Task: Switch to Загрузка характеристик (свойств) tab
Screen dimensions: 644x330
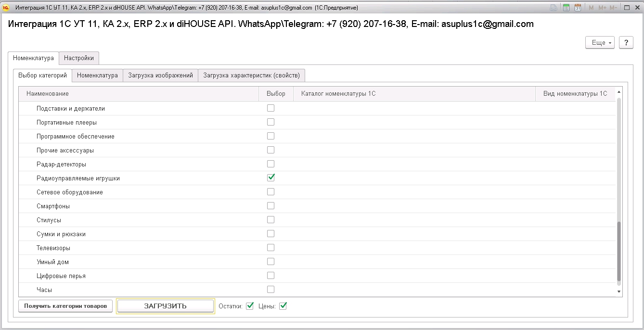Action: [x=251, y=75]
